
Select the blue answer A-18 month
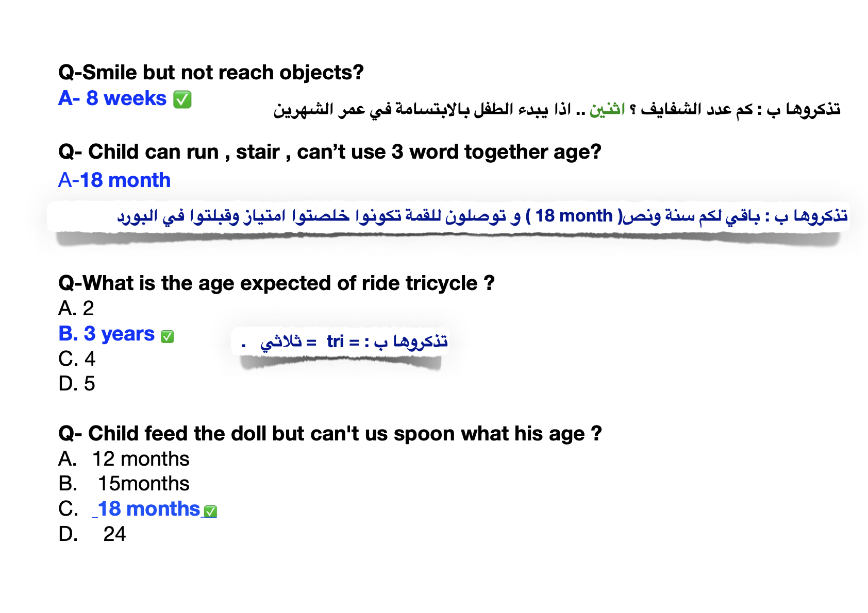[114, 180]
